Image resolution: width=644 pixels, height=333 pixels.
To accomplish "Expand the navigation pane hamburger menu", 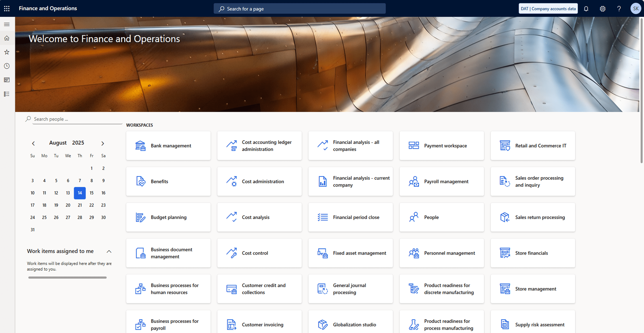I will [x=7, y=24].
